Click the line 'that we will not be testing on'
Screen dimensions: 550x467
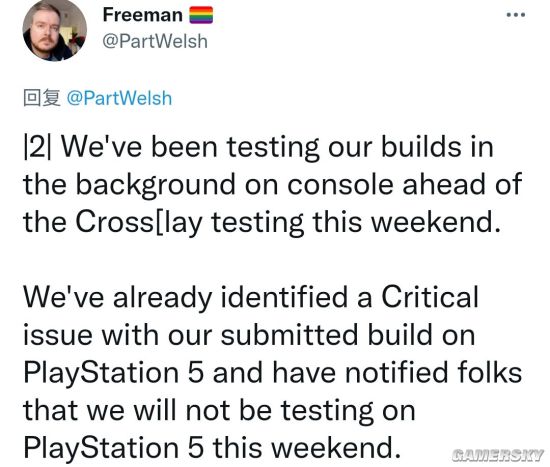pos(219,411)
